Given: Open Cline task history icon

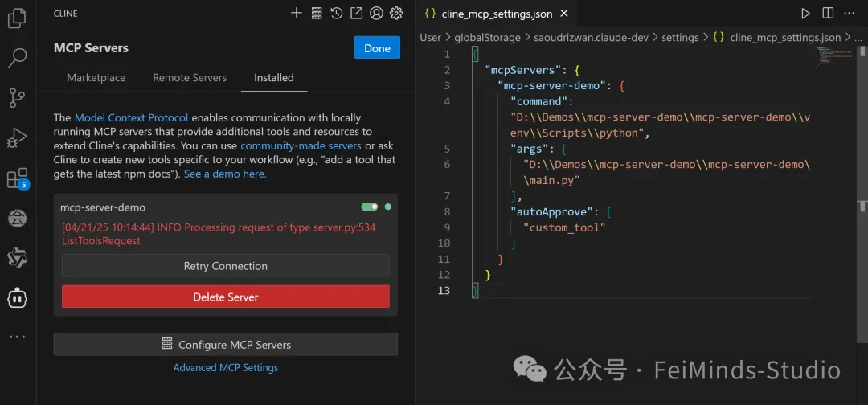Looking at the screenshot, I should click(x=337, y=14).
